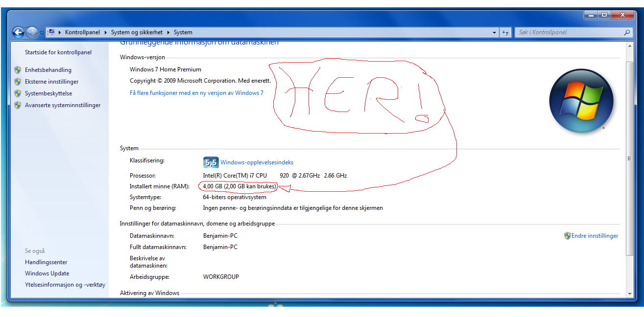Click shield icon next to Enhetsbehandling
Image resolution: width=644 pixels, height=317 pixels.
(x=18, y=70)
